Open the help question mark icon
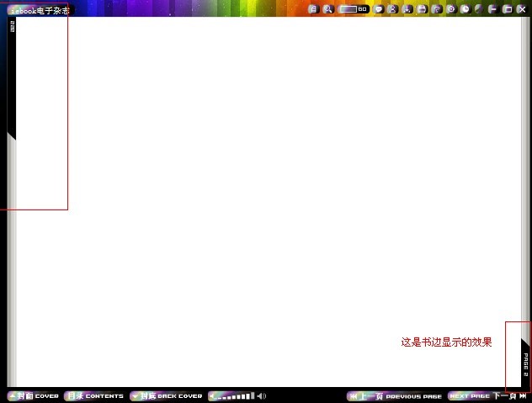Screen dimensions: 532x403 tap(437, 9)
